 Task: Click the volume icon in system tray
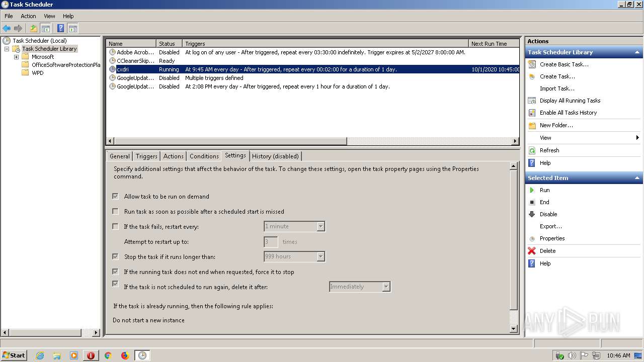[x=572, y=355]
